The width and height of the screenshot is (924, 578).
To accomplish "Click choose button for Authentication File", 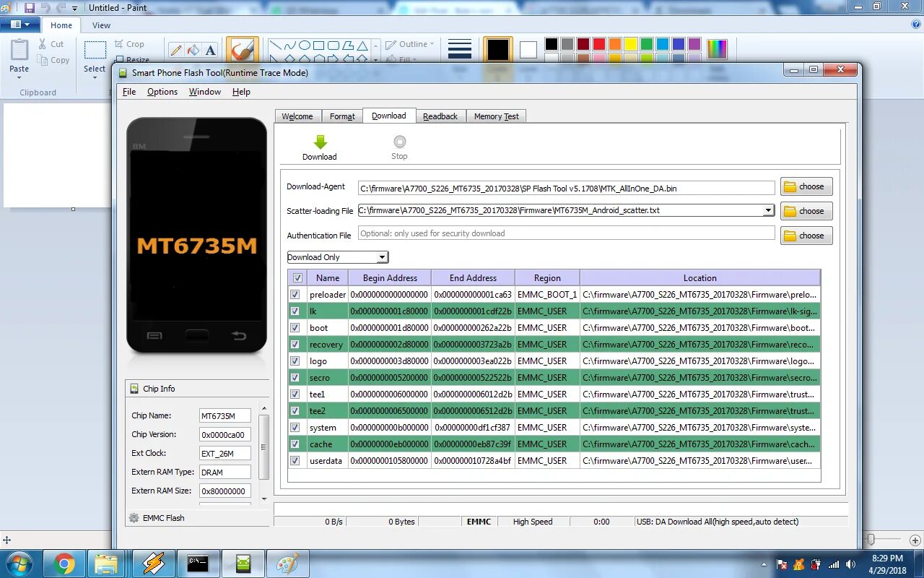I will click(x=806, y=236).
